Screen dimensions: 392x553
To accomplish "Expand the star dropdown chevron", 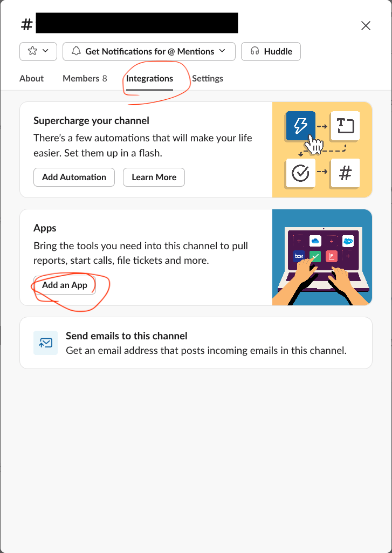I will click(x=45, y=51).
